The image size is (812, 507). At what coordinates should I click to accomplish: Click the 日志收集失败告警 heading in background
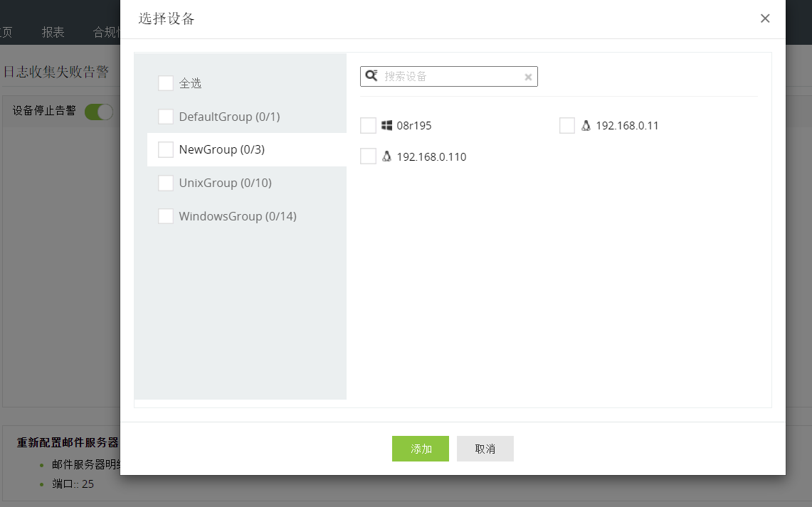click(x=56, y=71)
